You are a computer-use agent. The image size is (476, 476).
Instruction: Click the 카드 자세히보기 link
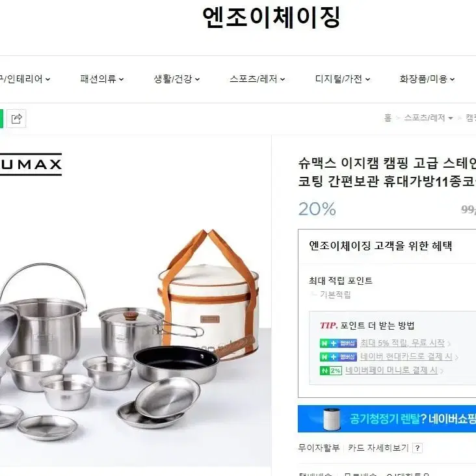pyautogui.click(x=378, y=448)
